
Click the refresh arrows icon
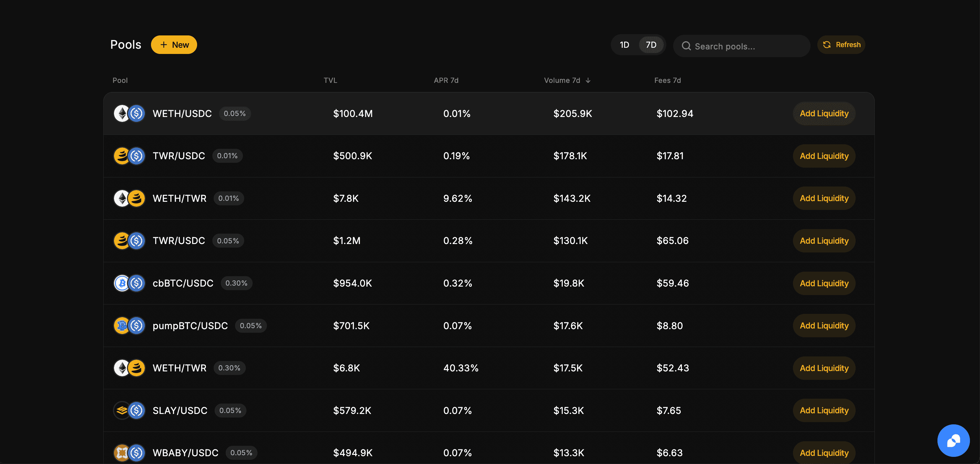(826, 45)
